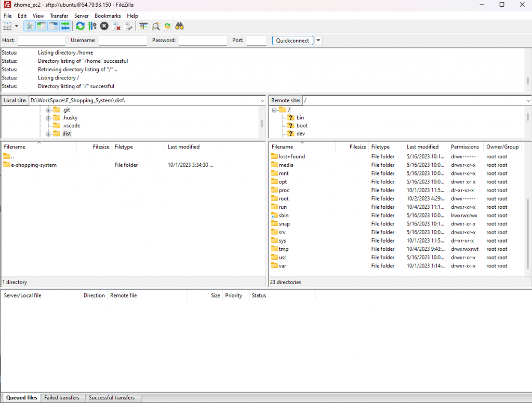This screenshot has height=403, width=532.
Task: Select the boot folder in remote tree
Action: tap(302, 126)
